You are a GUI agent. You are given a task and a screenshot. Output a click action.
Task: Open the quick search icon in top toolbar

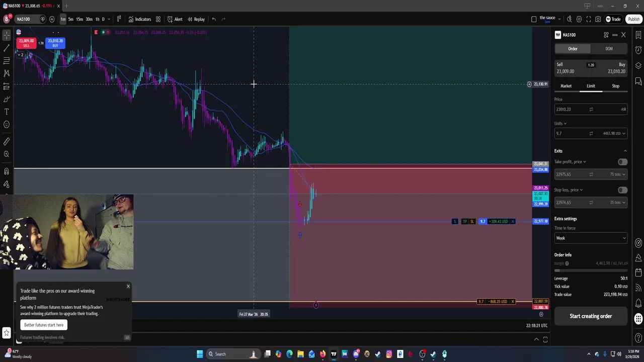570,19
